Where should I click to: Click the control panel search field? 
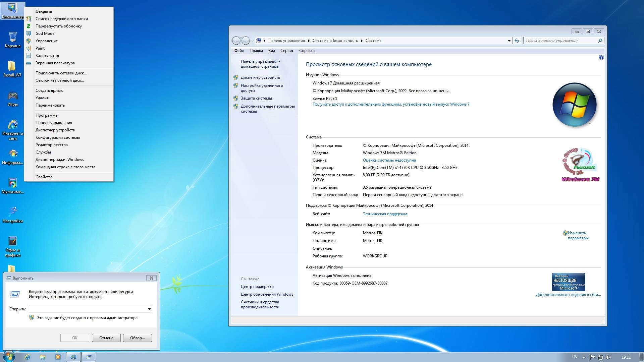pyautogui.click(x=561, y=41)
